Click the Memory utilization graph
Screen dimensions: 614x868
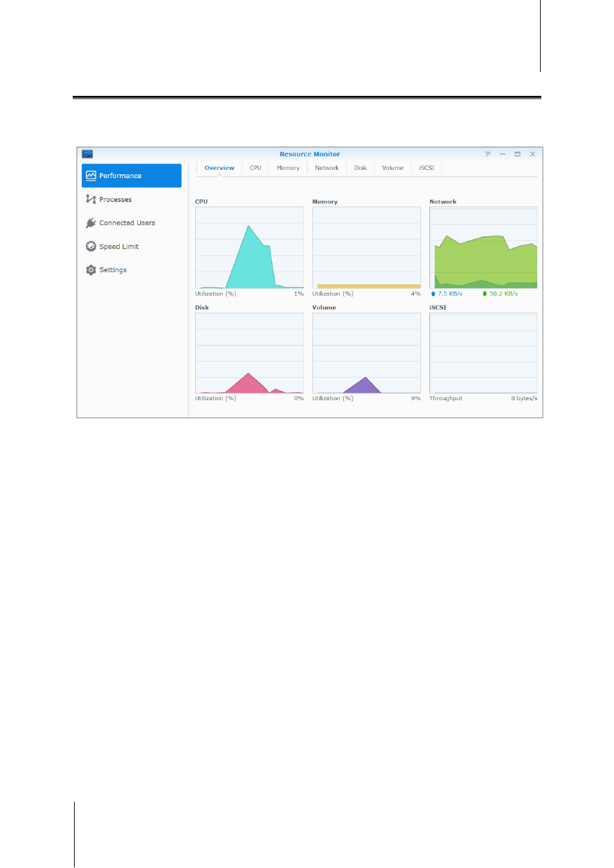[x=367, y=248]
